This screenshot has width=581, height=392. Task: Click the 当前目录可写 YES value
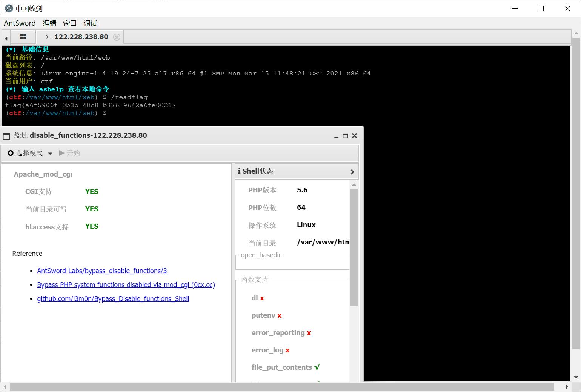coord(92,209)
